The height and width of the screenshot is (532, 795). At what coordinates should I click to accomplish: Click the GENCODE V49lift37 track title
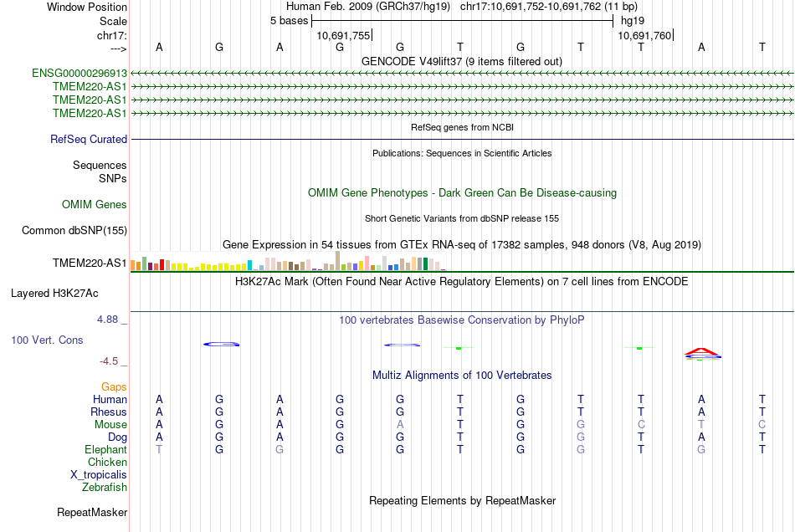[x=461, y=62]
